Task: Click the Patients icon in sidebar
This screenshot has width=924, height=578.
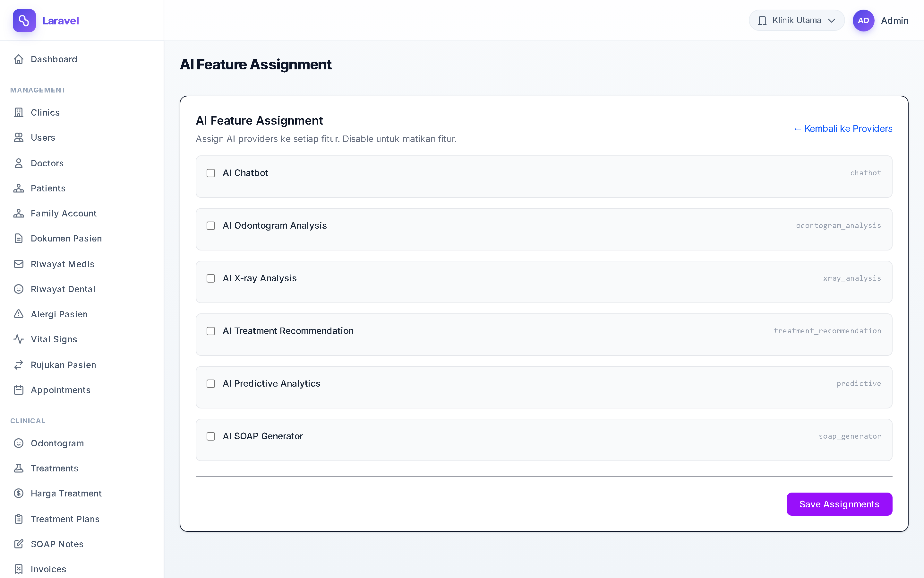Action: pyautogui.click(x=19, y=188)
